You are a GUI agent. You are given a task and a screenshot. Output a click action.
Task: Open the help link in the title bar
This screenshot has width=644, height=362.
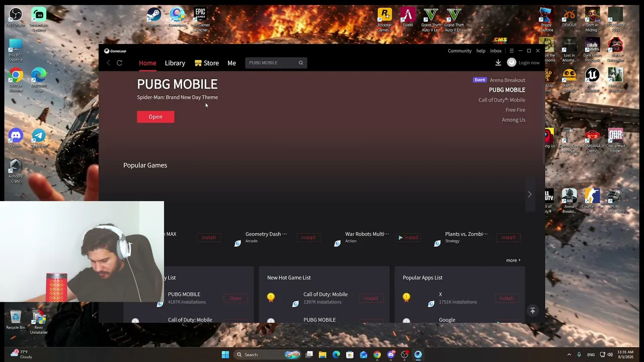point(481,51)
